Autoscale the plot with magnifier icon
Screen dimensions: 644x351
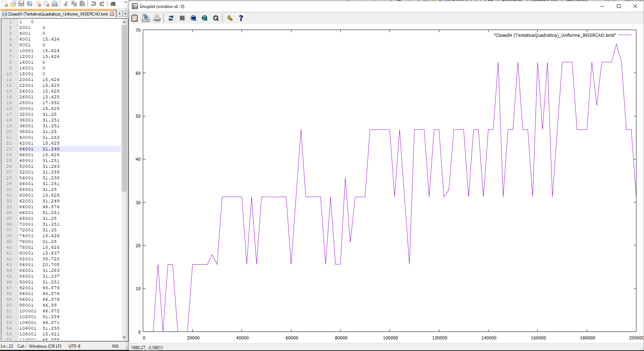216,18
